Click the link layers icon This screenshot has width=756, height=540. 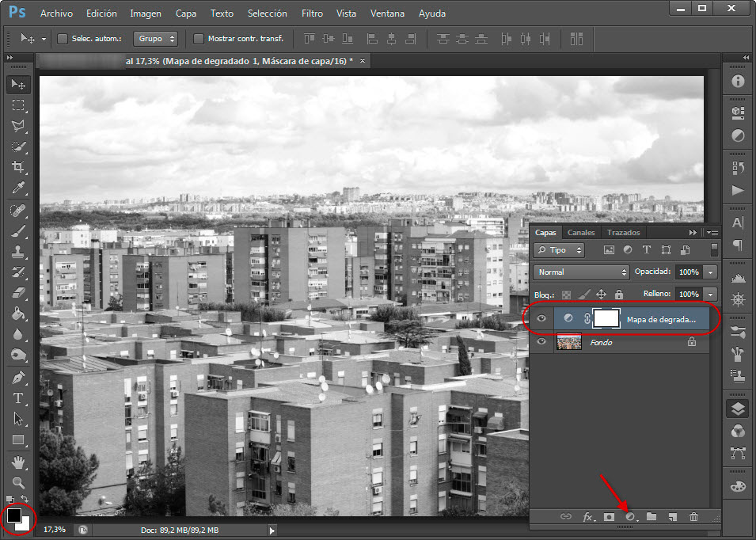(x=566, y=516)
